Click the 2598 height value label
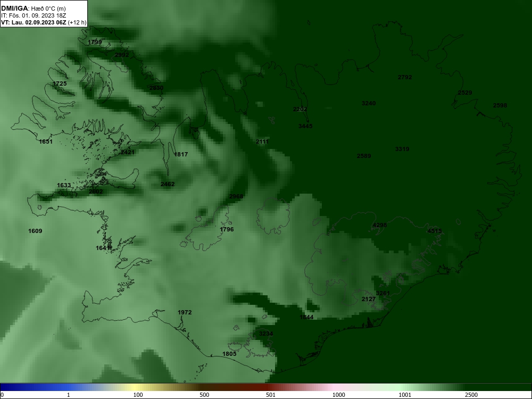The image size is (532, 399). (500, 105)
